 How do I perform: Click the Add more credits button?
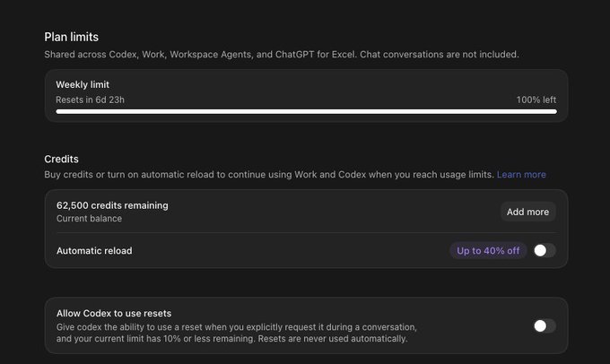pos(527,212)
